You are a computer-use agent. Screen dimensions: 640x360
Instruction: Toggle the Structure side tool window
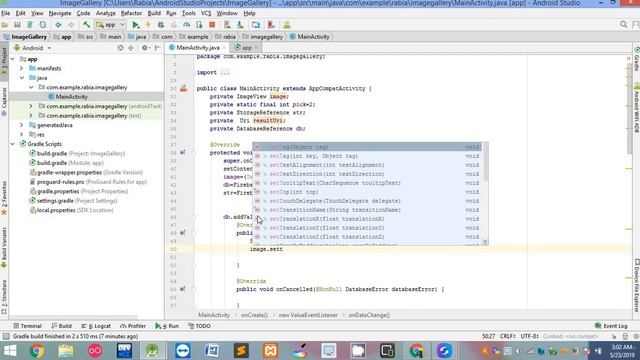(4, 297)
